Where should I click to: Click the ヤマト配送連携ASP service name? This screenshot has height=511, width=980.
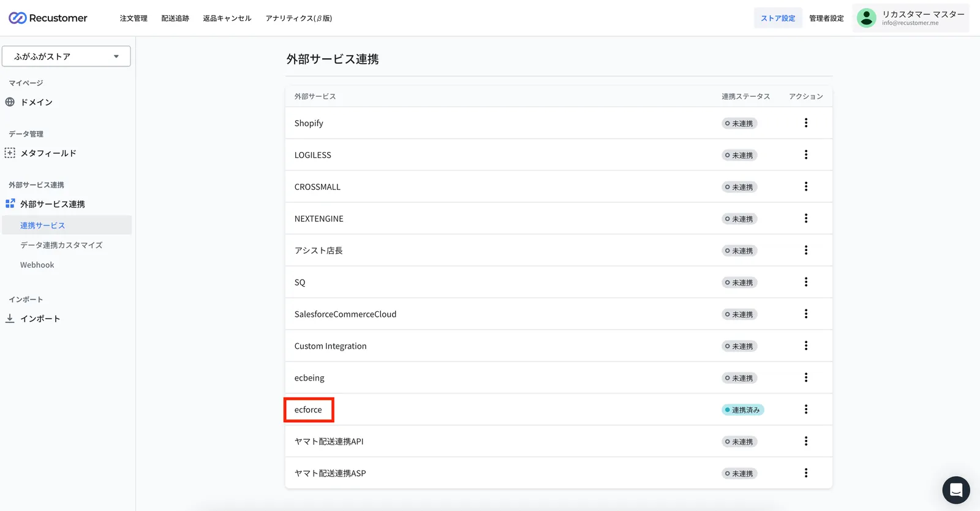pyautogui.click(x=330, y=473)
